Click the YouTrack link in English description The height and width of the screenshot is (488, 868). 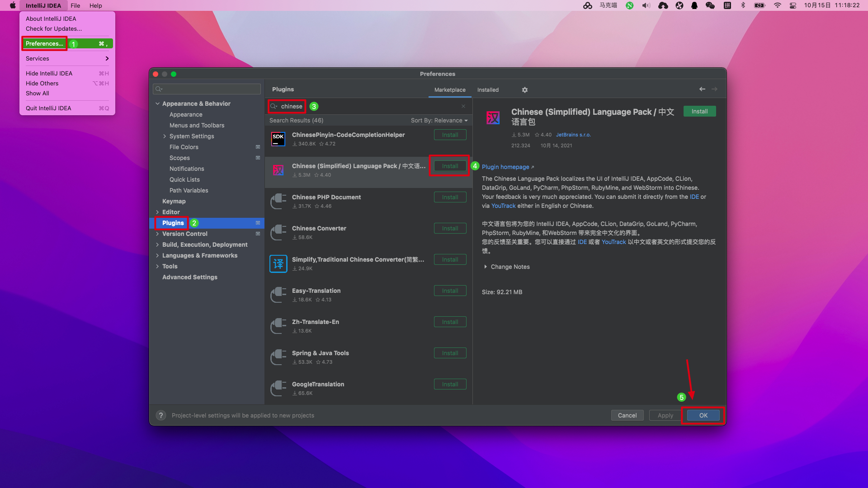click(x=503, y=206)
